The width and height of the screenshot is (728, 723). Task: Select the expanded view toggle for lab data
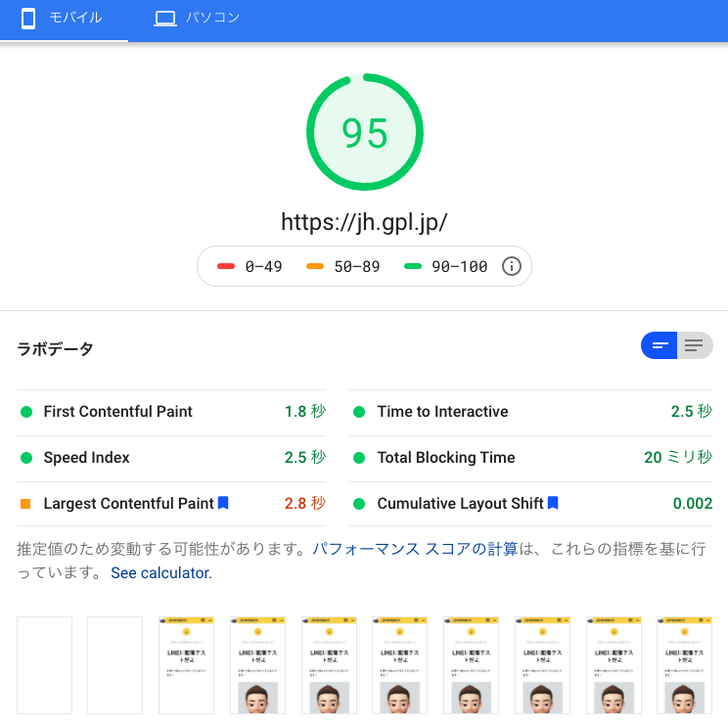coord(695,345)
